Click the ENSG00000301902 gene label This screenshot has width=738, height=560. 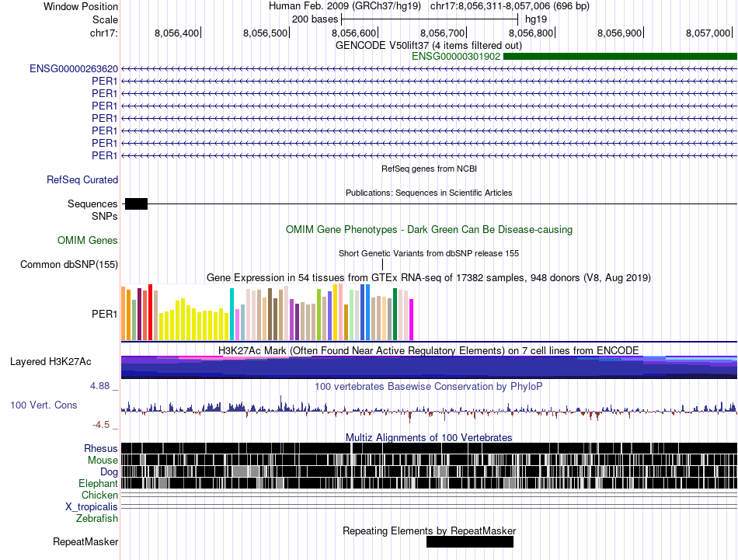[455, 57]
